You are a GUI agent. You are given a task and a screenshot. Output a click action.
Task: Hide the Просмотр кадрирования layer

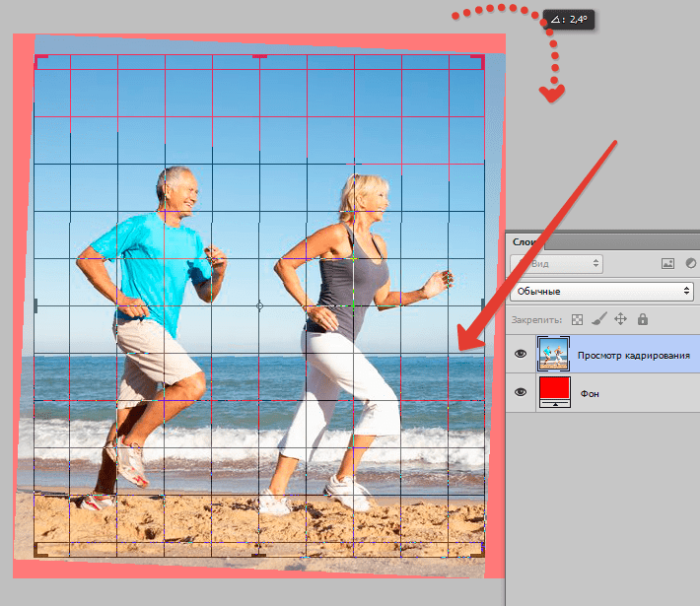click(521, 354)
